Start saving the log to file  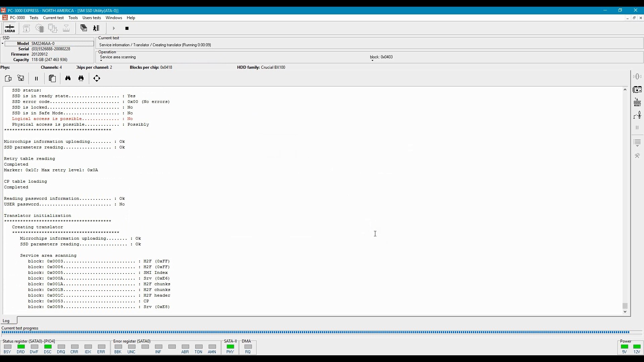(21, 78)
